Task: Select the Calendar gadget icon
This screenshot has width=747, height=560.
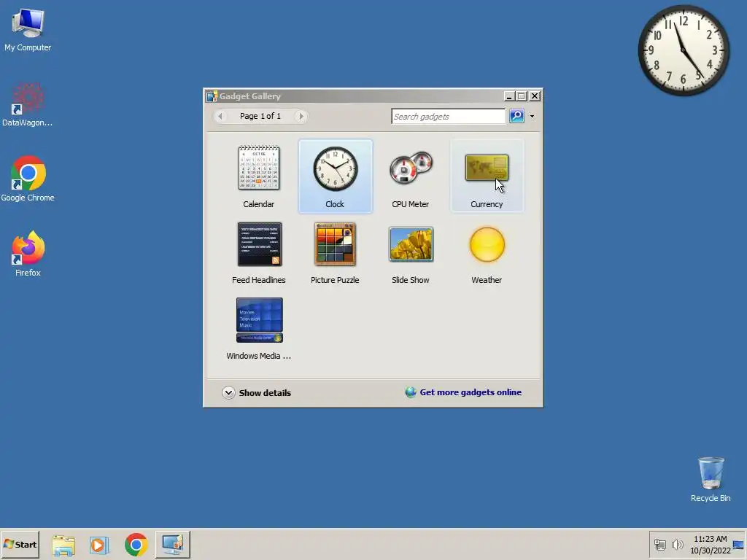Action: pyautogui.click(x=259, y=168)
